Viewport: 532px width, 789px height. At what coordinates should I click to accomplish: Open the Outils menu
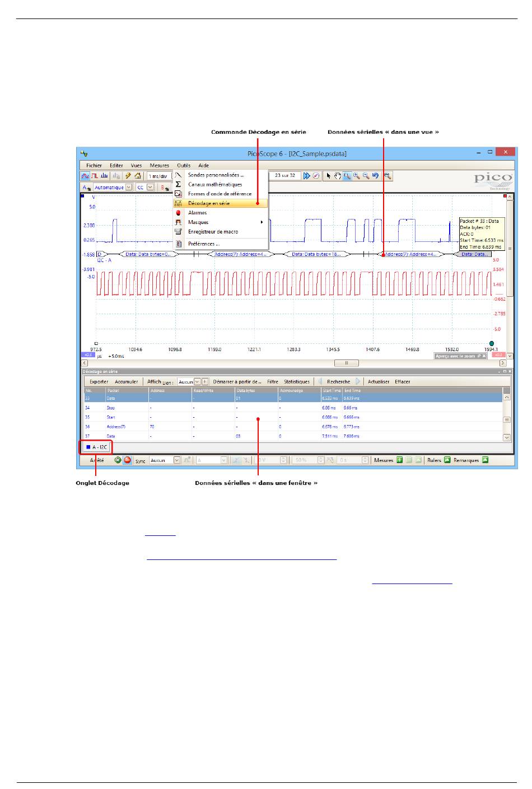[x=184, y=166]
